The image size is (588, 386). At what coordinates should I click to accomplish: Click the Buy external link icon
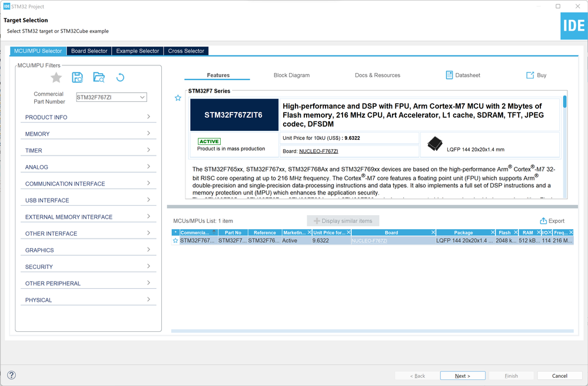click(530, 75)
